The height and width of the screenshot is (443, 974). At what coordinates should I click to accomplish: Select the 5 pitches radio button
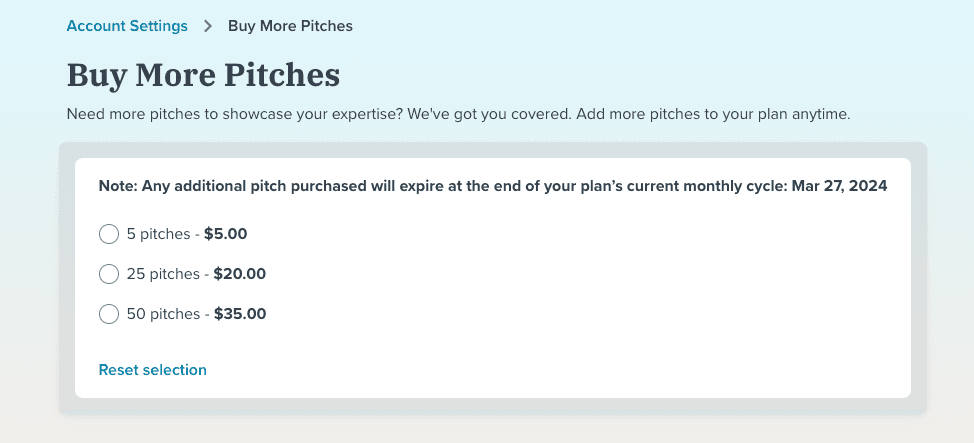click(109, 235)
